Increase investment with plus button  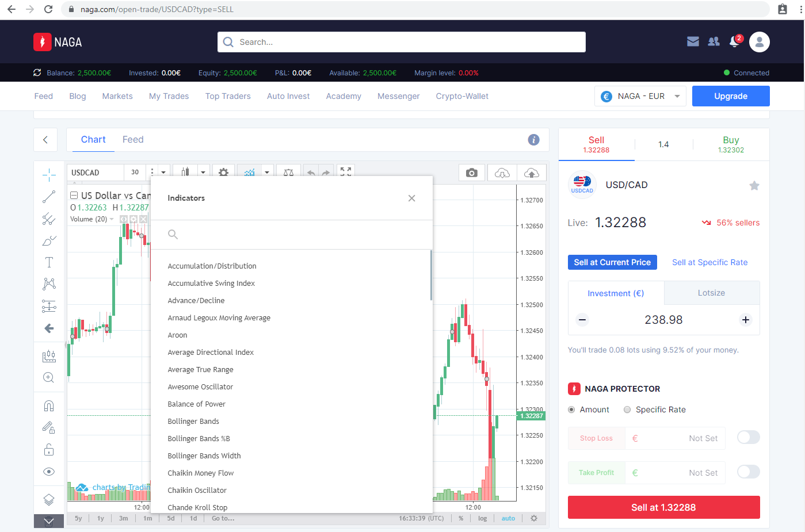746,320
